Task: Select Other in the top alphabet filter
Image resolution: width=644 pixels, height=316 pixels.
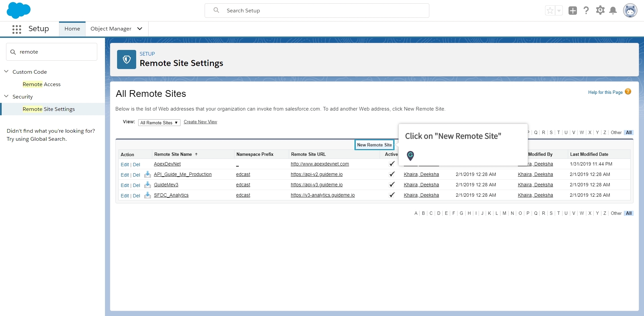Action: [616, 132]
